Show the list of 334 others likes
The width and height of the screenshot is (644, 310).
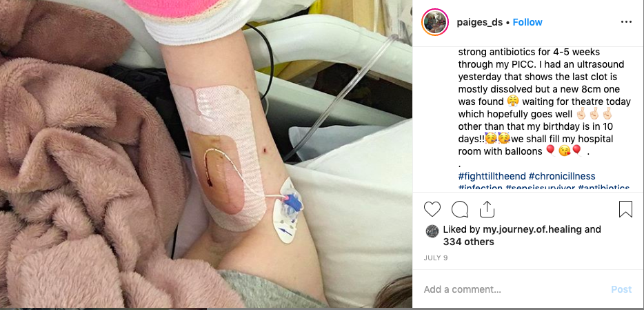coord(468,242)
